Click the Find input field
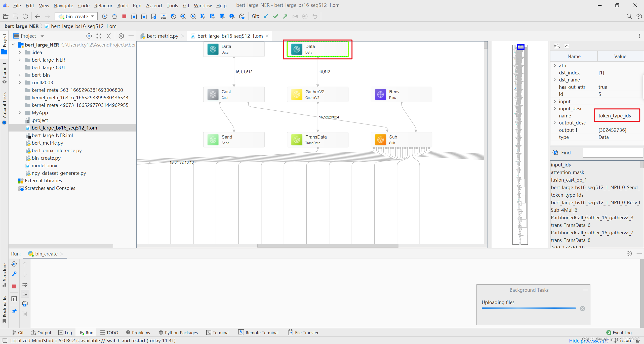The image size is (644, 344). click(x=613, y=153)
